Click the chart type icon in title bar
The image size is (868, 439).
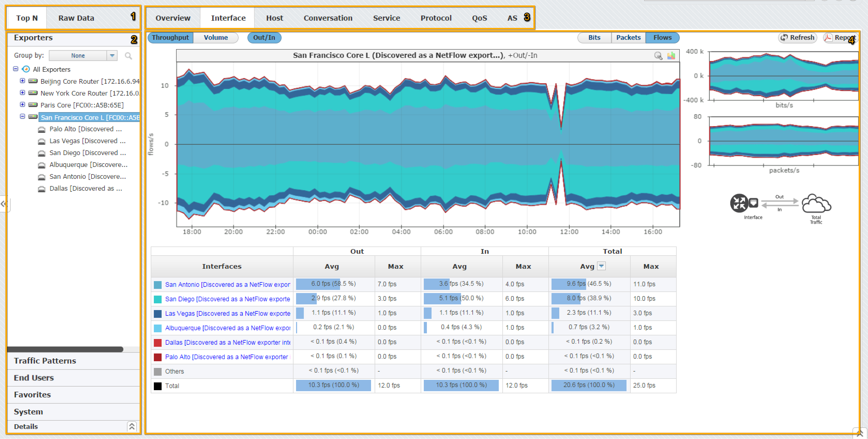tap(671, 56)
